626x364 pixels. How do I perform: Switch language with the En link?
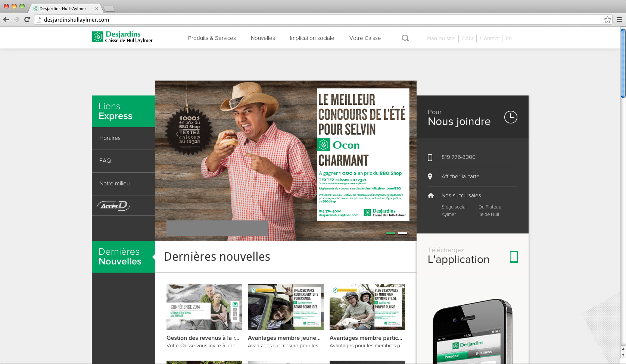tap(508, 38)
